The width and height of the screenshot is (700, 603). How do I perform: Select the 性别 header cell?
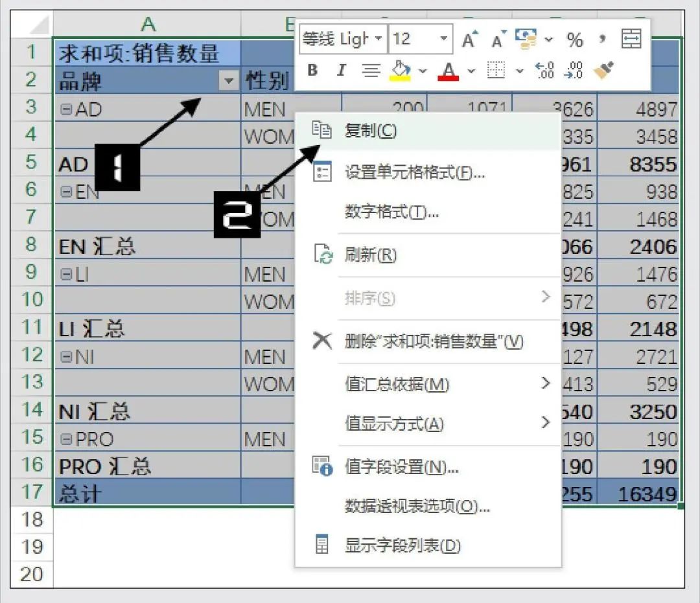pos(268,81)
